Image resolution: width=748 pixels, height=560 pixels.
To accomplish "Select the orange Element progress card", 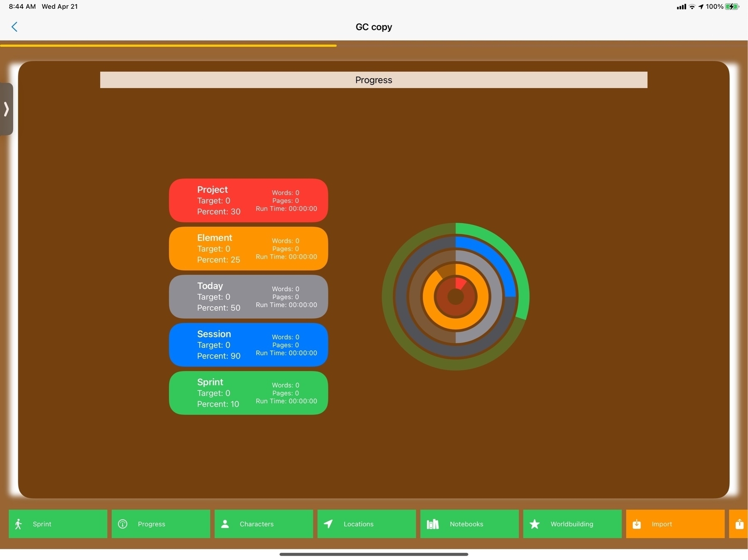I will [x=248, y=248].
